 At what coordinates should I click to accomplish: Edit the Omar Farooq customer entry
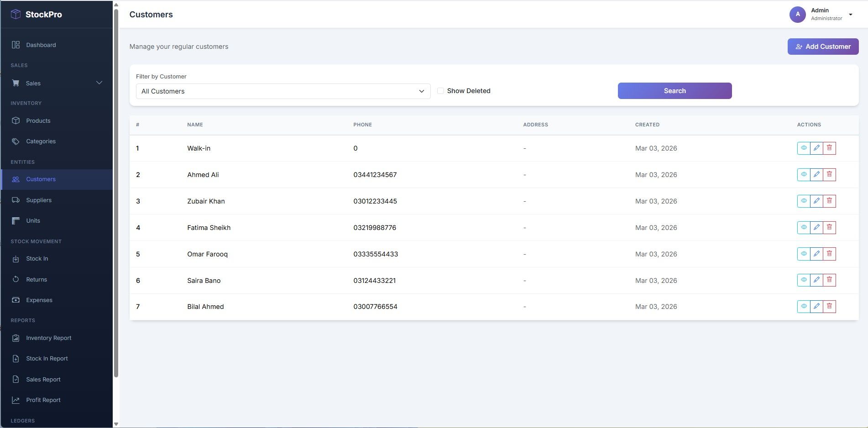pyautogui.click(x=816, y=254)
